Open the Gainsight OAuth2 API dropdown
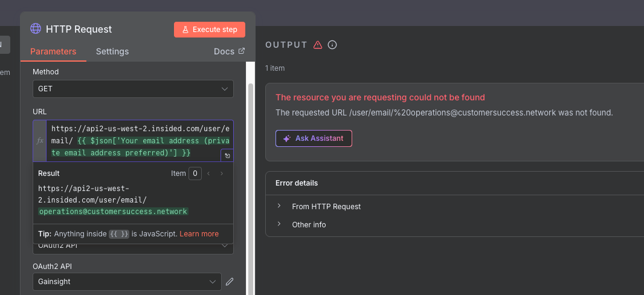The image size is (644, 295). point(127,282)
